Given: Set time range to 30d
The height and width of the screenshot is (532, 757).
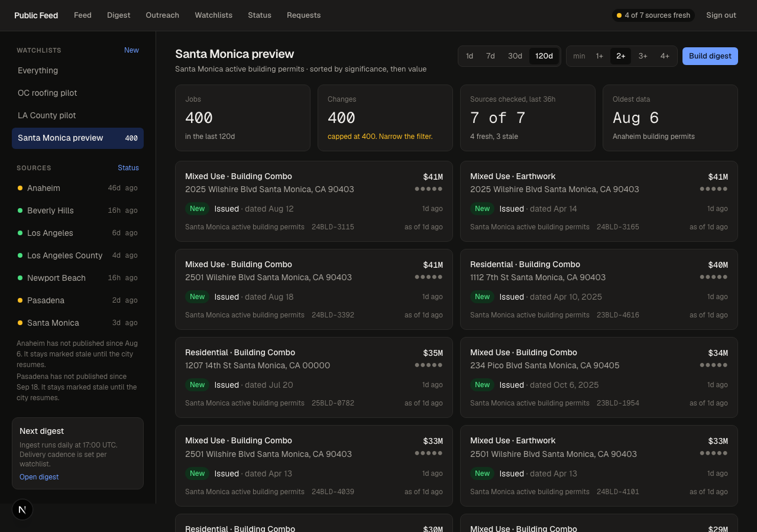Looking at the screenshot, I should tap(515, 56).
